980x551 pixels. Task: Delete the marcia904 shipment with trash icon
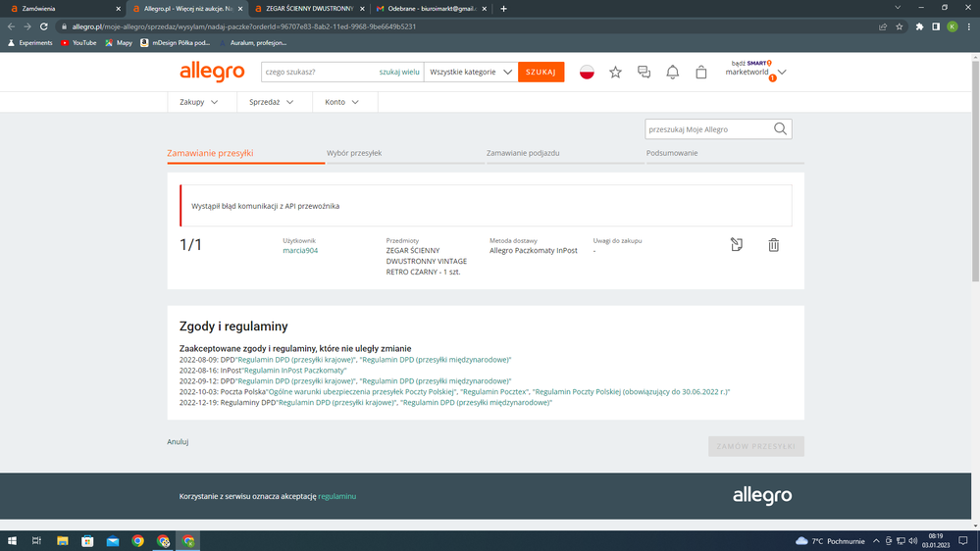[x=774, y=245]
